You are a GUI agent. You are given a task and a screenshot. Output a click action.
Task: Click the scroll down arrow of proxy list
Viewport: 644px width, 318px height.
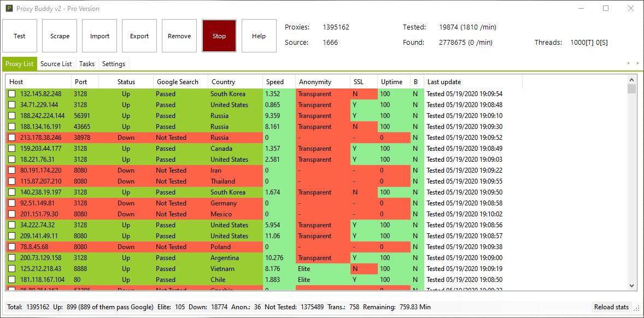[632, 286]
